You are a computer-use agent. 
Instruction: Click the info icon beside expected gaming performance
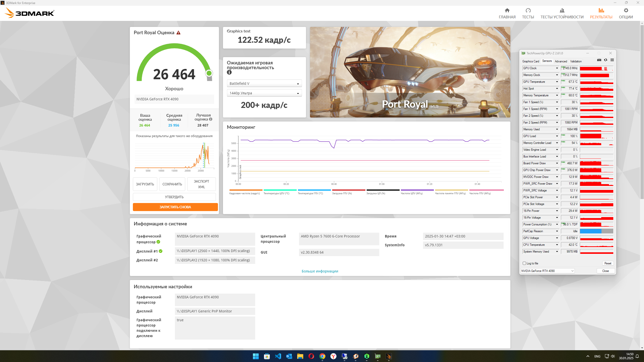(x=229, y=72)
